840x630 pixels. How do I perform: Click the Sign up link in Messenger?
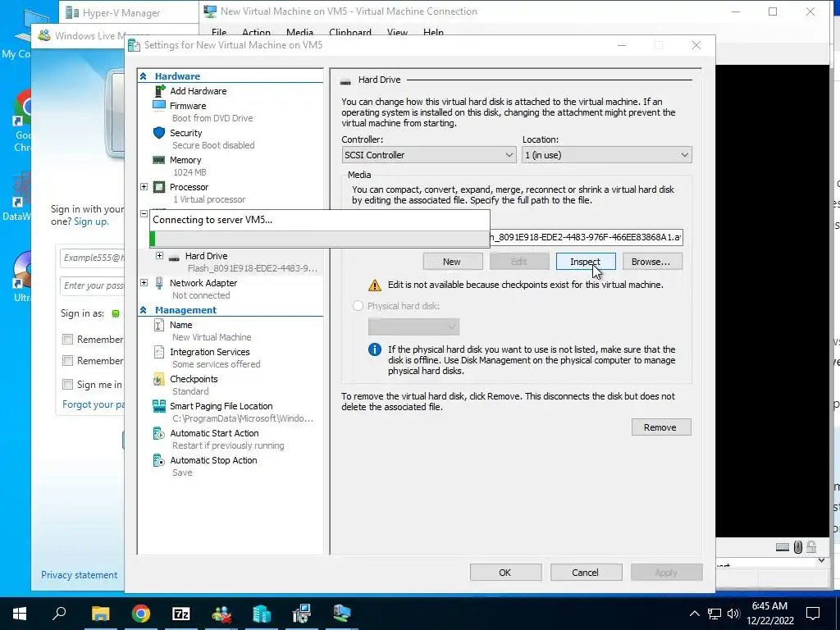(91, 221)
